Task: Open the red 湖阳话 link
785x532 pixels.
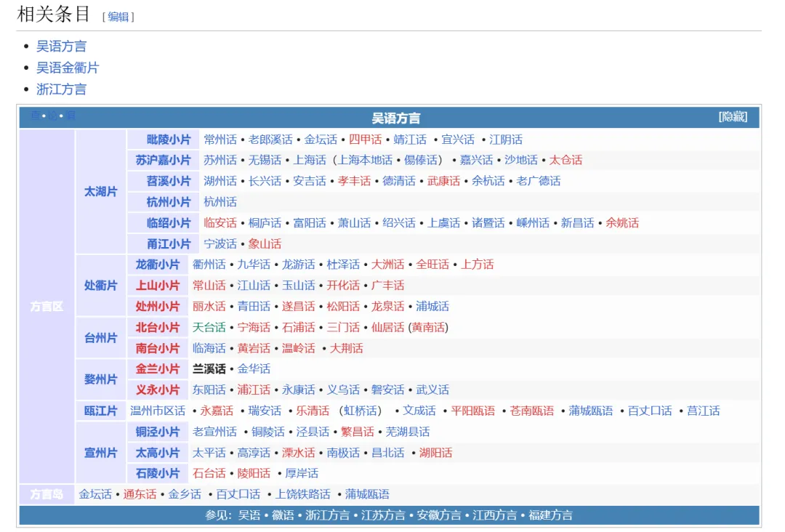Action: click(435, 453)
